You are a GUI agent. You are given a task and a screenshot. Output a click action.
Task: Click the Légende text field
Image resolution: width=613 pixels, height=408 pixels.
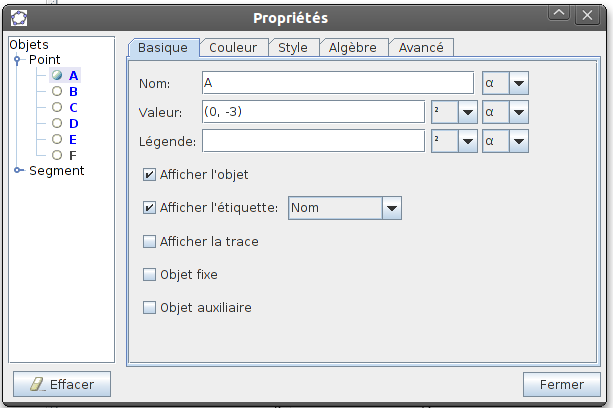click(313, 141)
